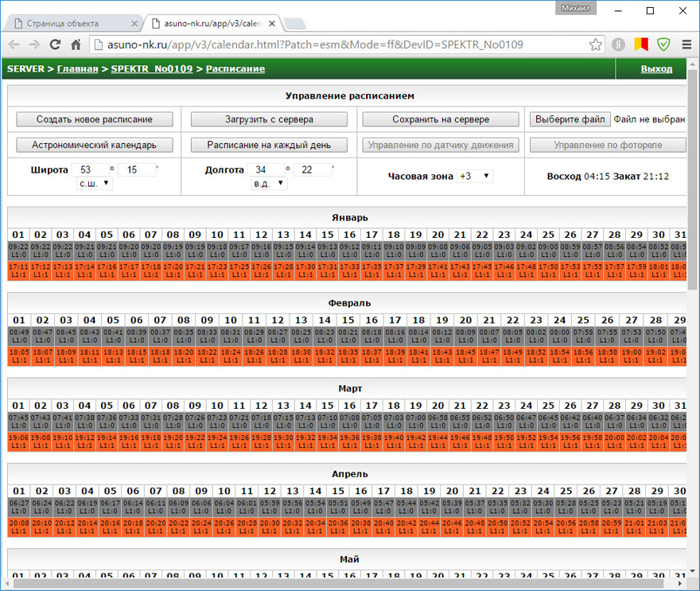Click February 01 gray cell 08:49
Screen dimensions: 700x591
[19, 336]
